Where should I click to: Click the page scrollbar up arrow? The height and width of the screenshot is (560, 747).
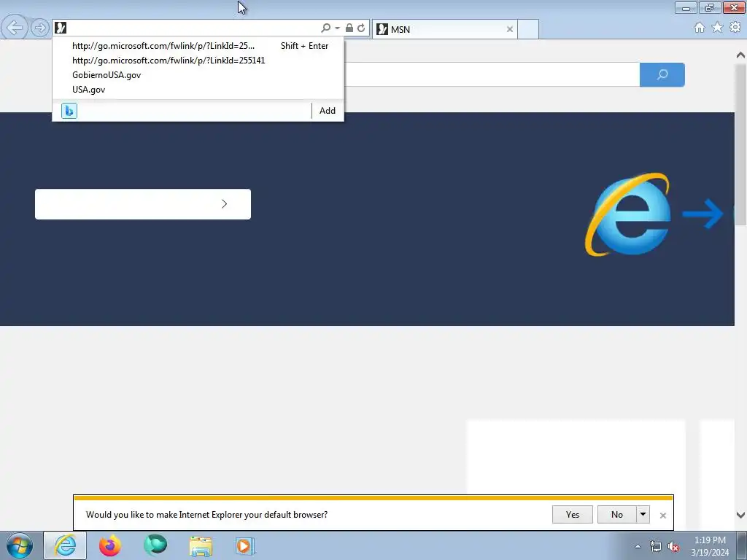coord(740,55)
